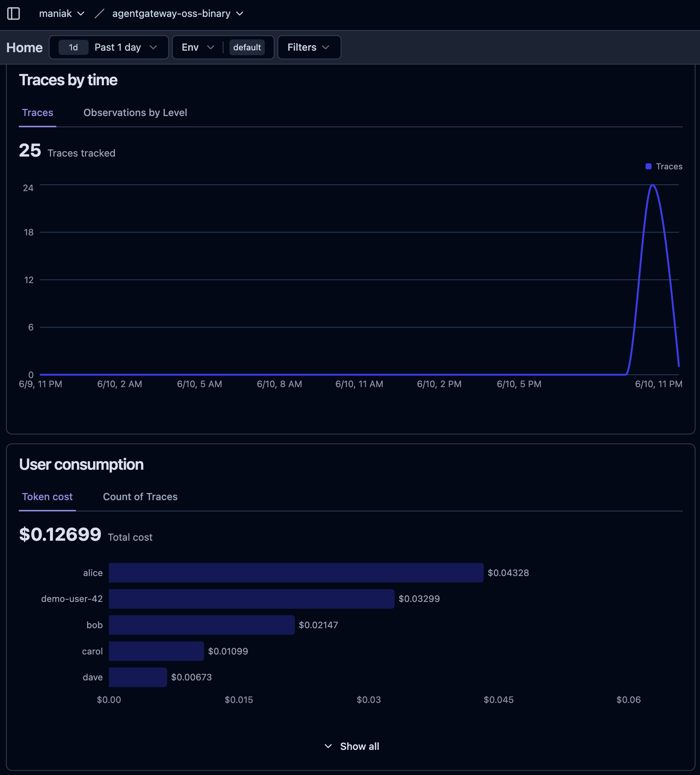Click the chevron next to Env
Screen dimensions: 700x775
210,47
